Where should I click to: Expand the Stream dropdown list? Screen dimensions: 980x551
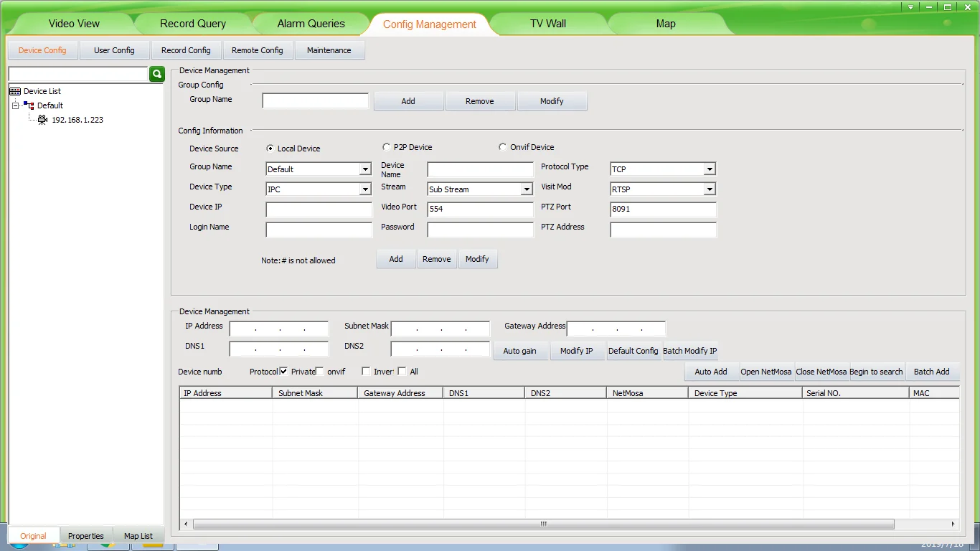(x=526, y=189)
